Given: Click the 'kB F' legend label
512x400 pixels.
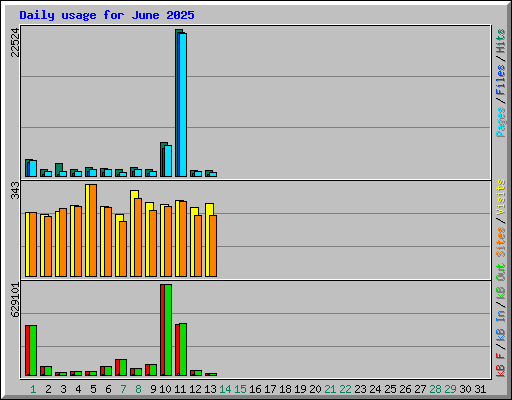Looking at the screenshot, I should tap(500, 365).
